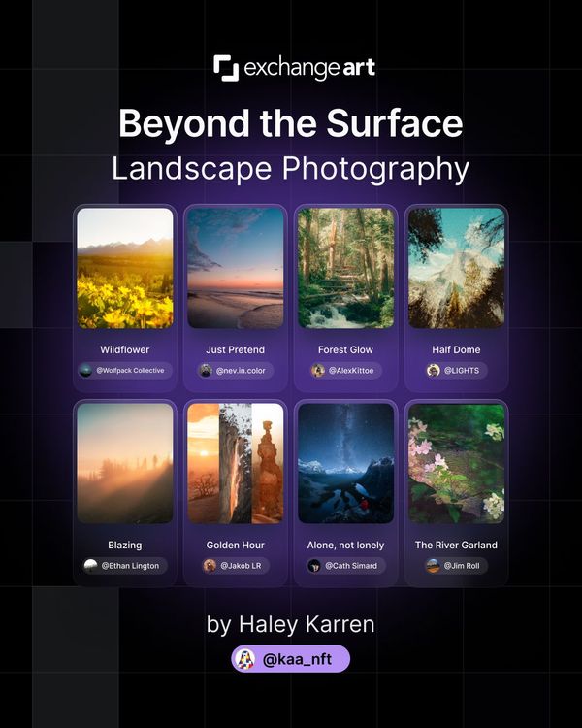582x728 pixels.
Task: Click the Just Pretend title text
Action: click(x=236, y=349)
